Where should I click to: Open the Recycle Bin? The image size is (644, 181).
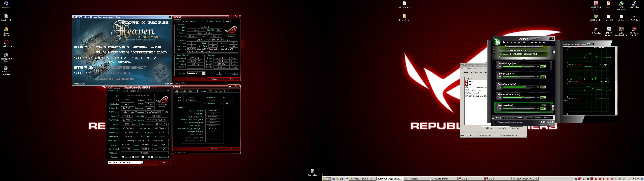coord(312,172)
